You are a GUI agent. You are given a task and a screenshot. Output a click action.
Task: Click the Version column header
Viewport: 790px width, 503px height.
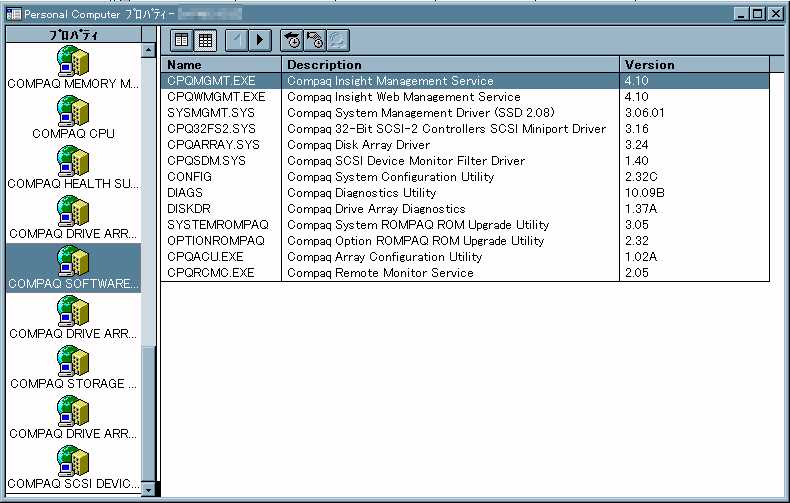[694, 65]
